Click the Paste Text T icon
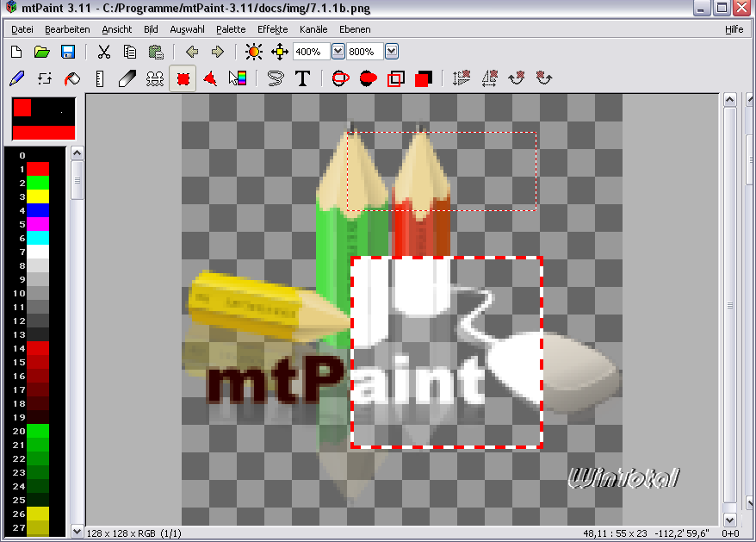Screen dimensions: 756x542 click(x=303, y=78)
